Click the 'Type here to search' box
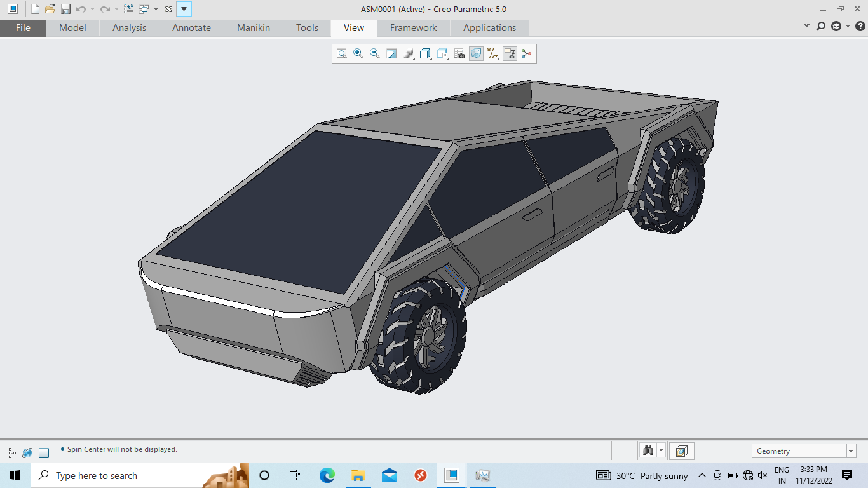This screenshot has height=488, width=868. pos(140,475)
